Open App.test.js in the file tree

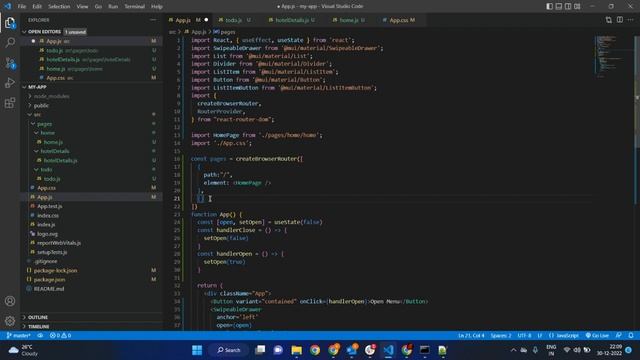pos(49,206)
